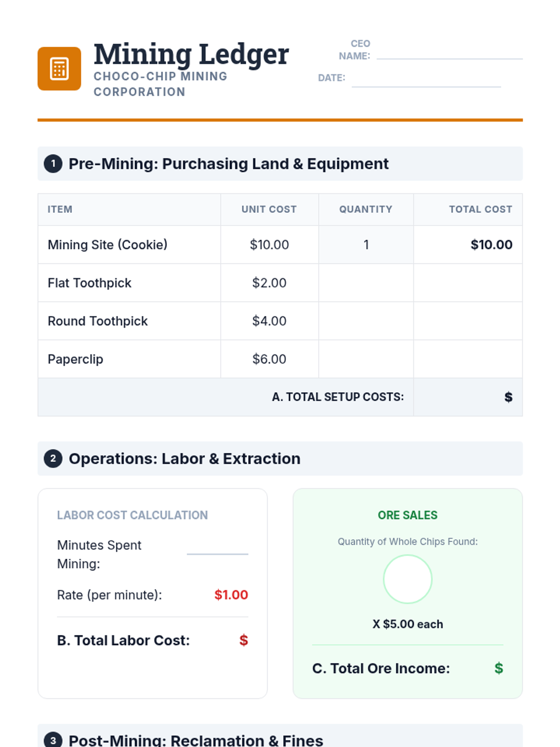Click the red $1.00 per minute rate

point(231,595)
